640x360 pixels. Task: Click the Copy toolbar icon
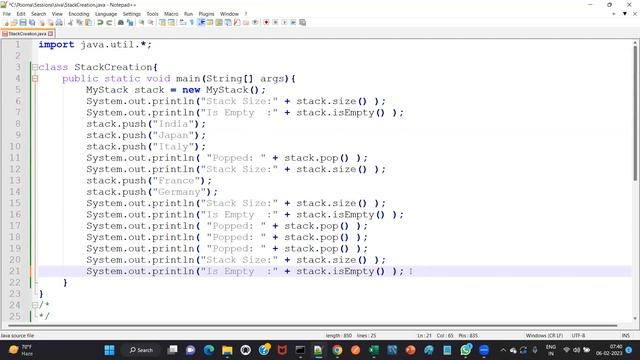(79, 22)
